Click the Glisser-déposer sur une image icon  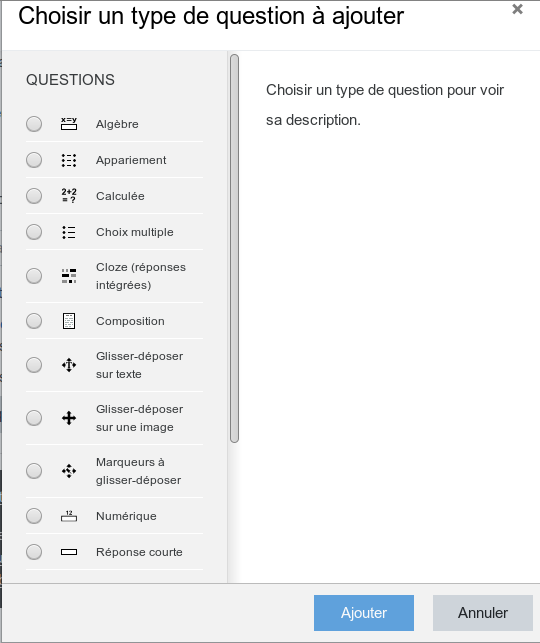(x=69, y=418)
